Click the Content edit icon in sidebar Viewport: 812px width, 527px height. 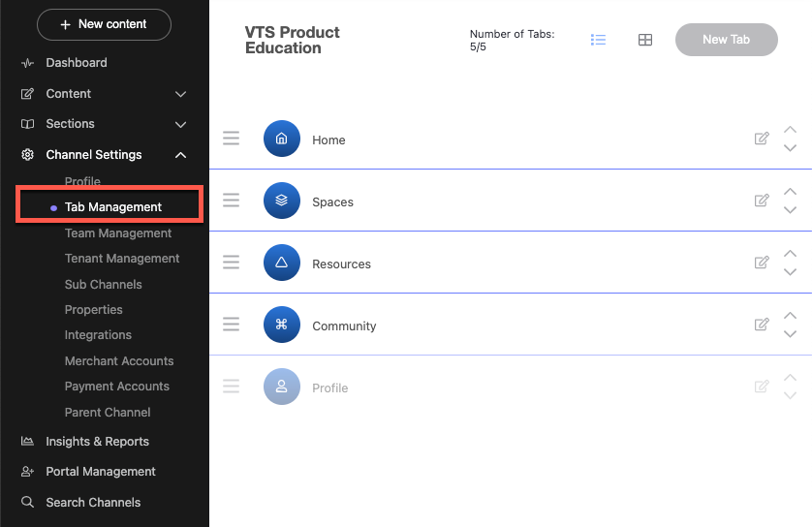27,94
